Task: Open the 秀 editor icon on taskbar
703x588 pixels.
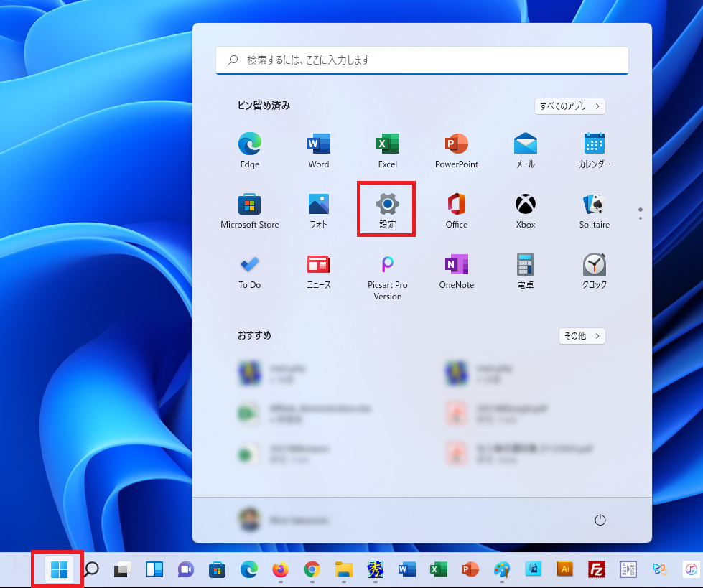Action: point(376,569)
